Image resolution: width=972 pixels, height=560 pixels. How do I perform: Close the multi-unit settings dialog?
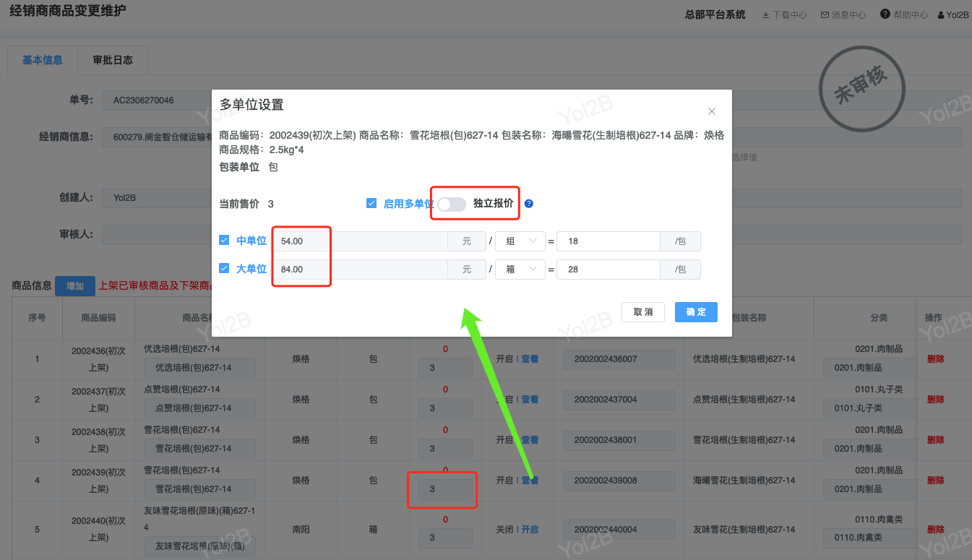click(x=712, y=111)
